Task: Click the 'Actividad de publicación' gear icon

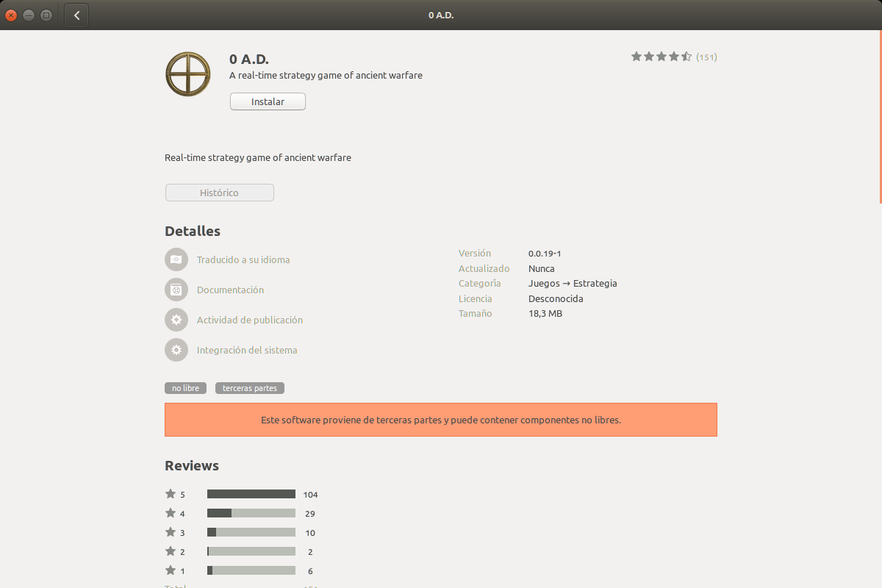Action: 176,320
